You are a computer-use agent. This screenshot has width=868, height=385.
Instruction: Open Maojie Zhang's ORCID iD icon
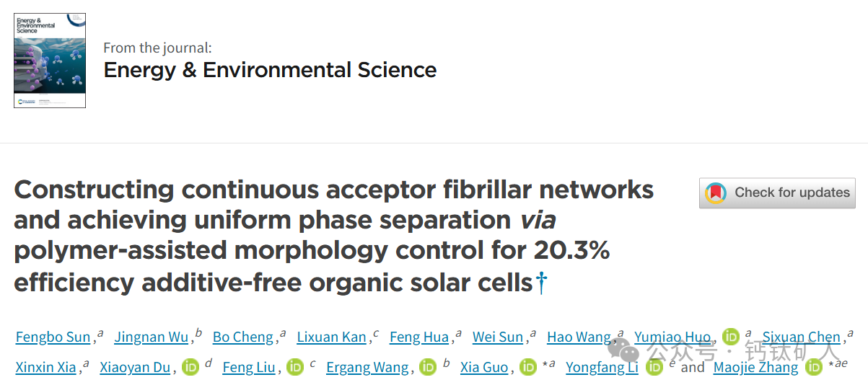coord(814,367)
